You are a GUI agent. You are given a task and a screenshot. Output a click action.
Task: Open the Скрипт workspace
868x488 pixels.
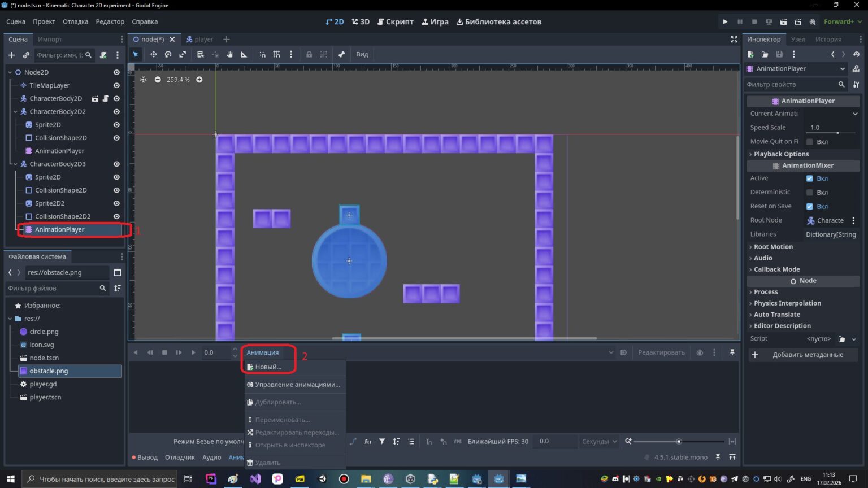395,21
